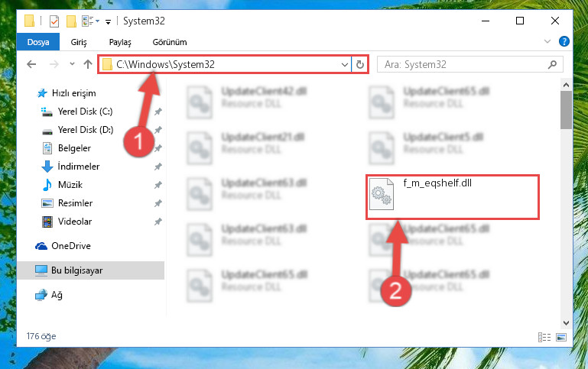The height and width of the screenshot is (369, 588).
Task: Click the vertical scrollbar thumb
Action: click(566, 110)
